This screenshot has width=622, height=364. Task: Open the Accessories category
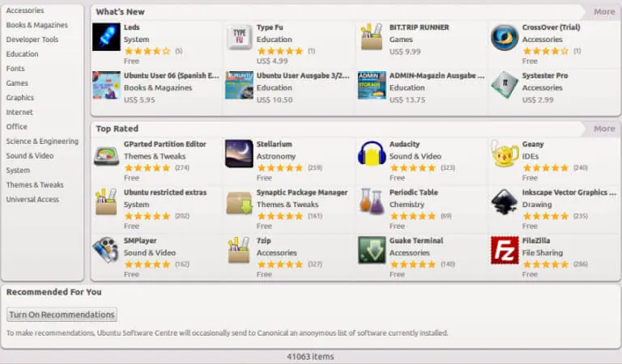(x=25, y=11)
